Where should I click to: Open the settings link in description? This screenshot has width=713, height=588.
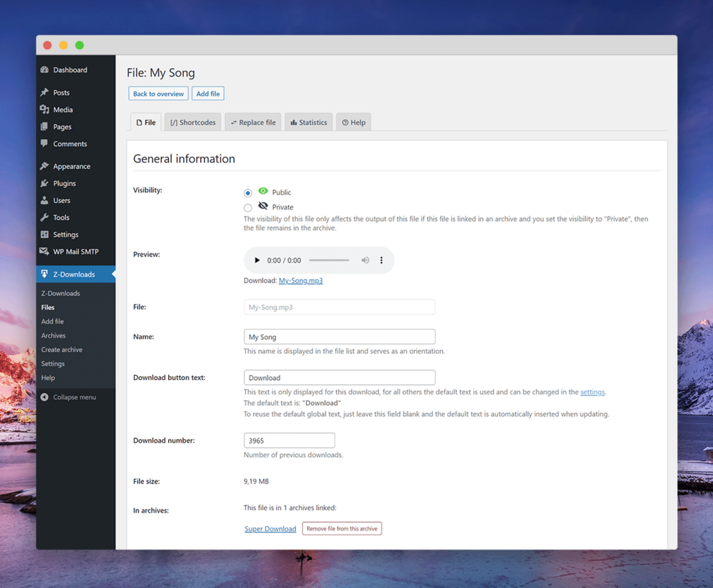pos(592,392)
